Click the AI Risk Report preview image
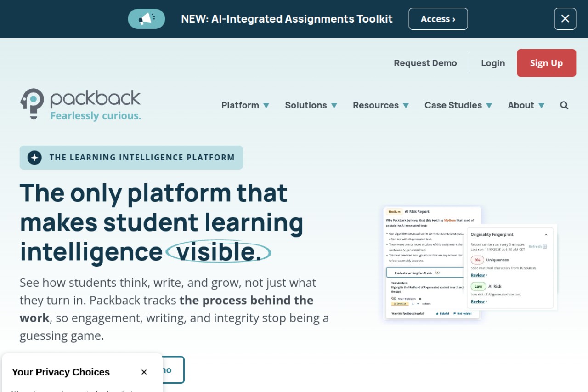 coord(432,262)
